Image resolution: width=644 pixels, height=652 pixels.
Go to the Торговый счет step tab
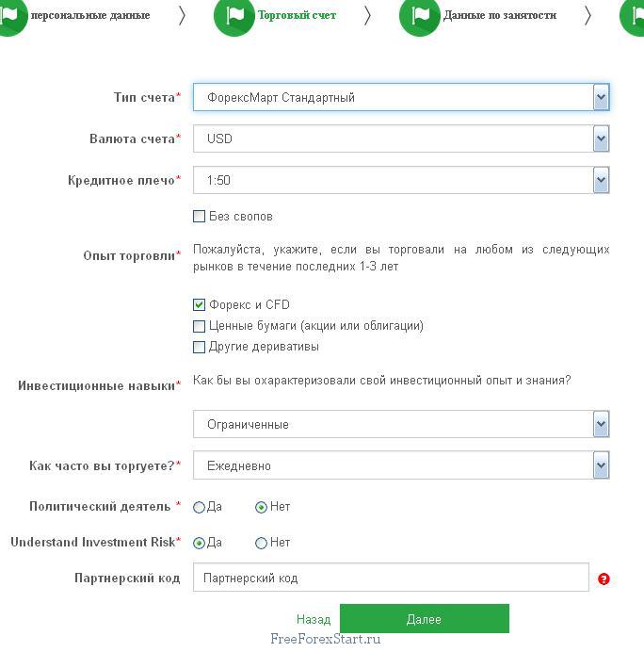coord(298,16)
